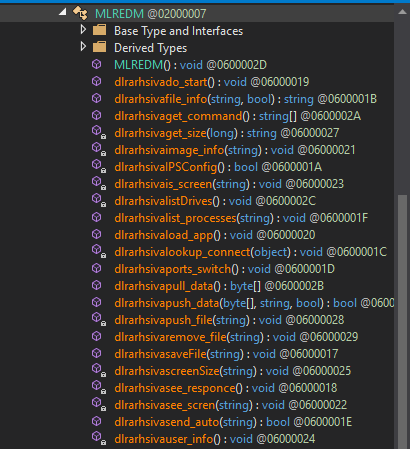Open the dlrarhsivaimage_info method
Viewport: 410px width, 449px height.
pos(235,150)
